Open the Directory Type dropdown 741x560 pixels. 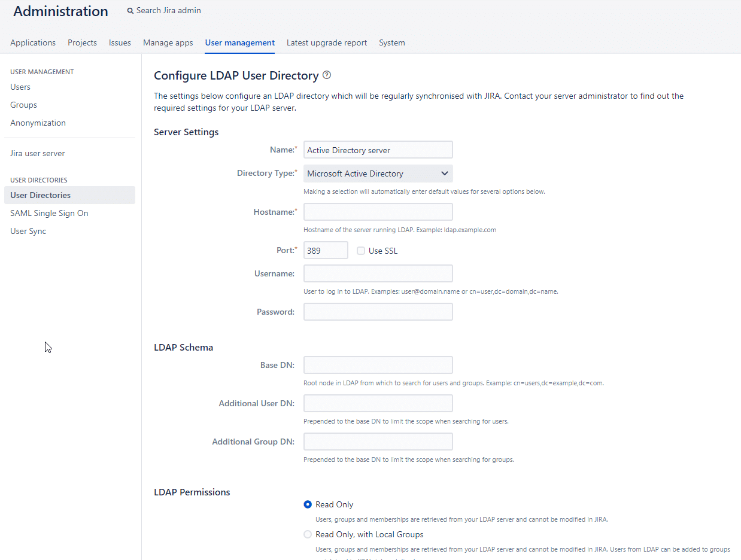click(x=378, y=174)
